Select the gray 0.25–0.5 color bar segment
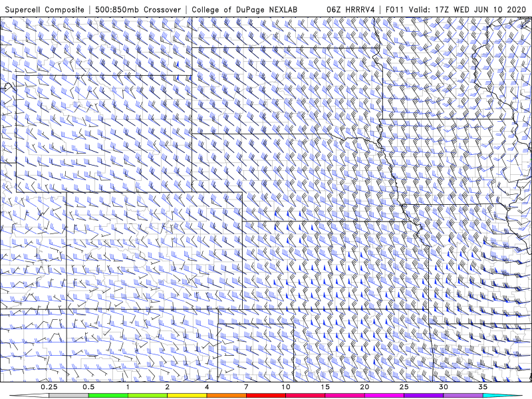The width and height of the screenshot is (532, 399). (x=69, y=396)
